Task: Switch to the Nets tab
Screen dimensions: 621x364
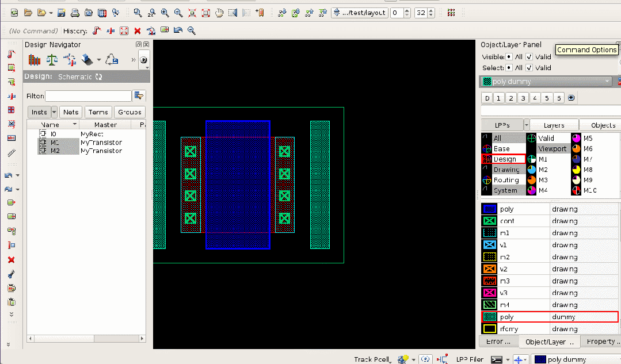Action: click(71, 112)
